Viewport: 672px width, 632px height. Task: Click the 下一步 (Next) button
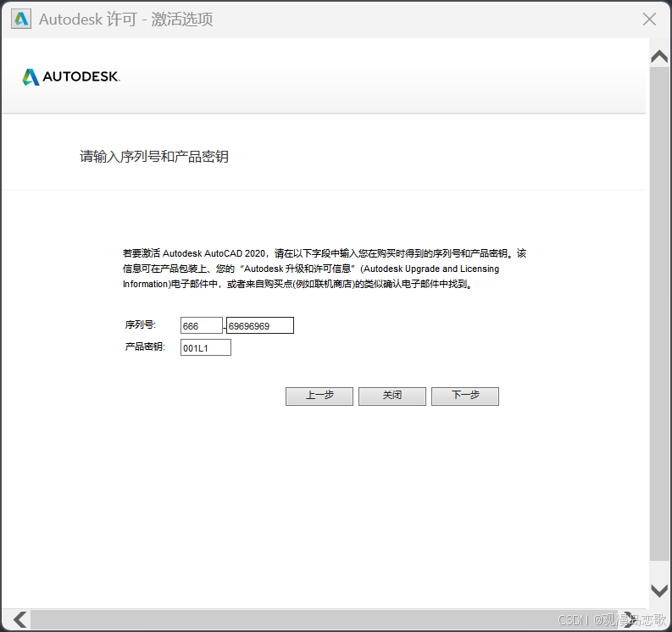pyautogui.click(x=465, y=396)
